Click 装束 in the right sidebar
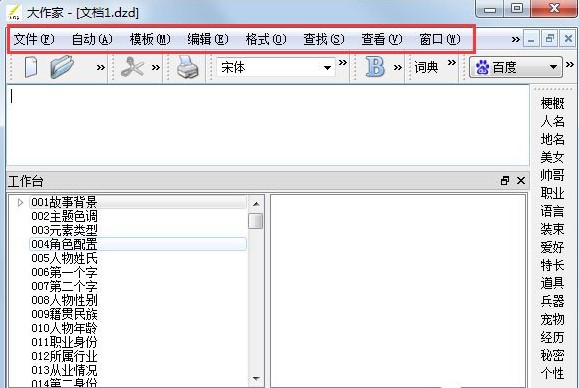The image size is (579, 388). pos(552,229)
